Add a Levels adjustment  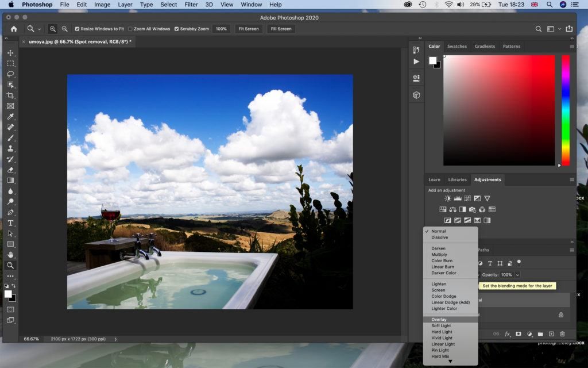click(x=458, y=198)
